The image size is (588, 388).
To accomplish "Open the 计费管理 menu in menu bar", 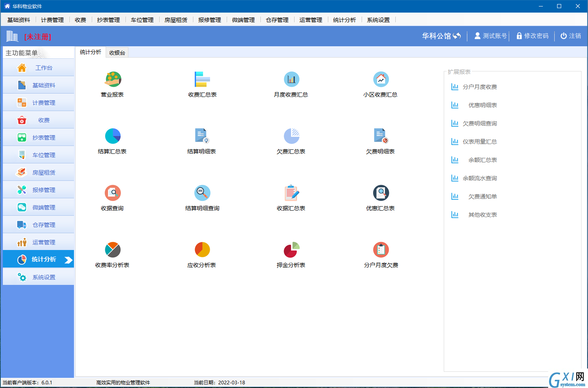I will (52, 20).
